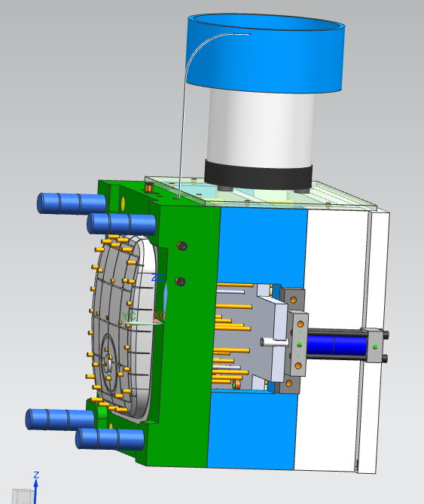This screenshot has height=504, width=424.
Task: Select the white pin on gray slider block
Action: click(274, 342)
